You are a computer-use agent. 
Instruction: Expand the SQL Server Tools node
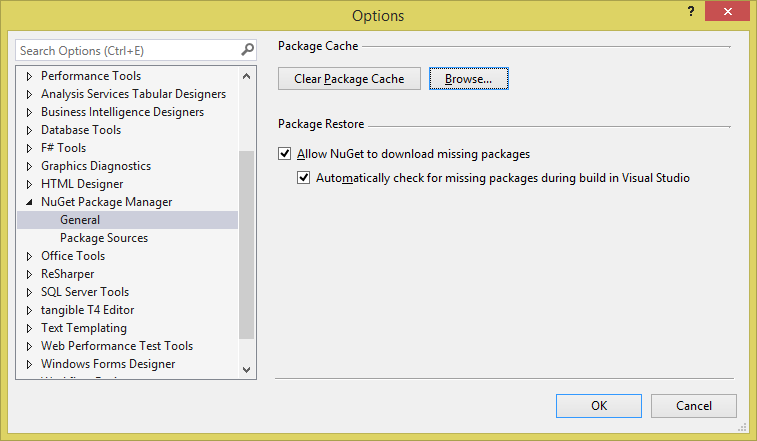[29, 292]
